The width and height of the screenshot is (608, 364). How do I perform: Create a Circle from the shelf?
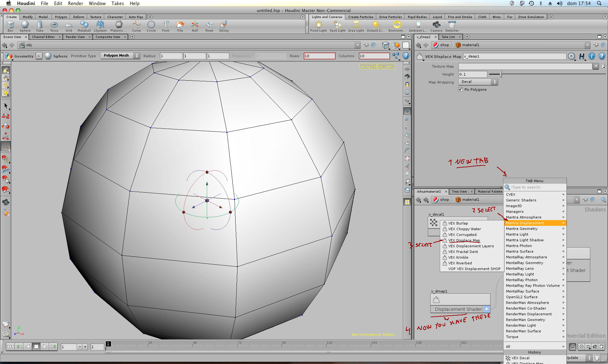151,26
